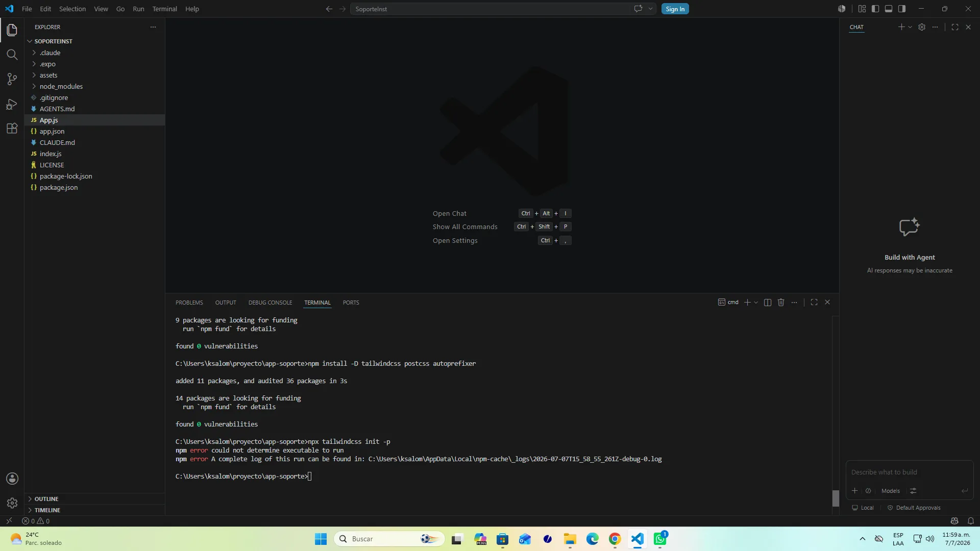
Task: Toggle primary side bar visibility
Action: click(875, 9)
